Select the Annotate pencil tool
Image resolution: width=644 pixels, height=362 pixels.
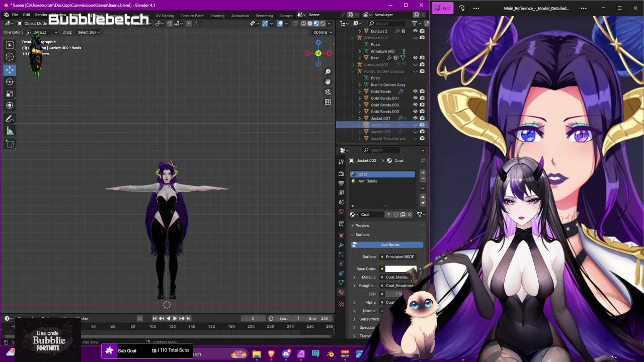(x=10, y=119)
